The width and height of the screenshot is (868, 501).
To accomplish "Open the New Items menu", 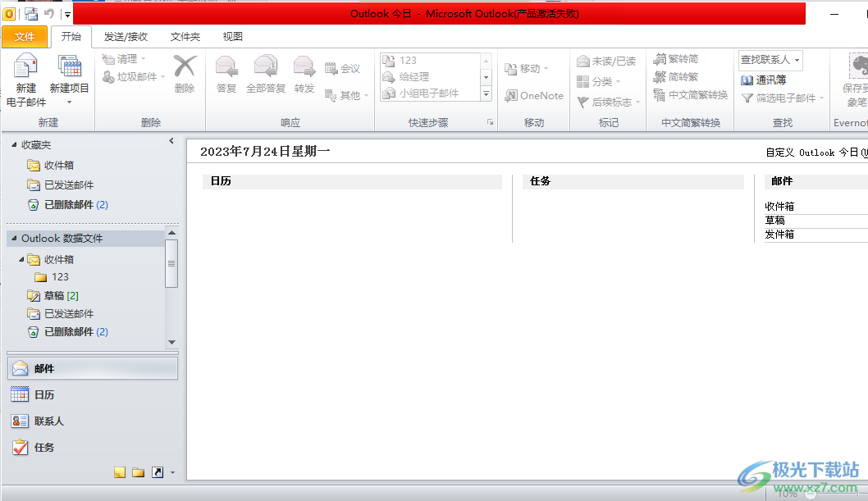I will coord(69,80).
